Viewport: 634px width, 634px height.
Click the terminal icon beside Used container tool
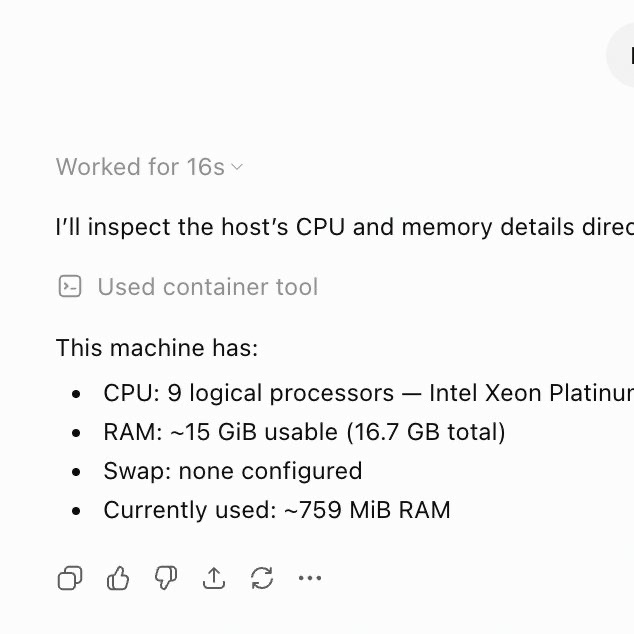(70, 287)
